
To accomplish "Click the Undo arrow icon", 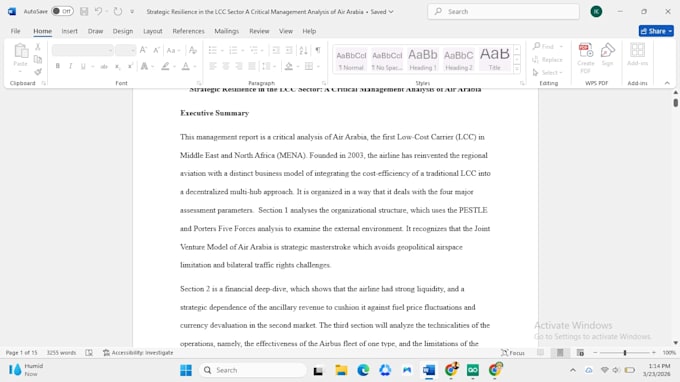I will pos(98,12).
